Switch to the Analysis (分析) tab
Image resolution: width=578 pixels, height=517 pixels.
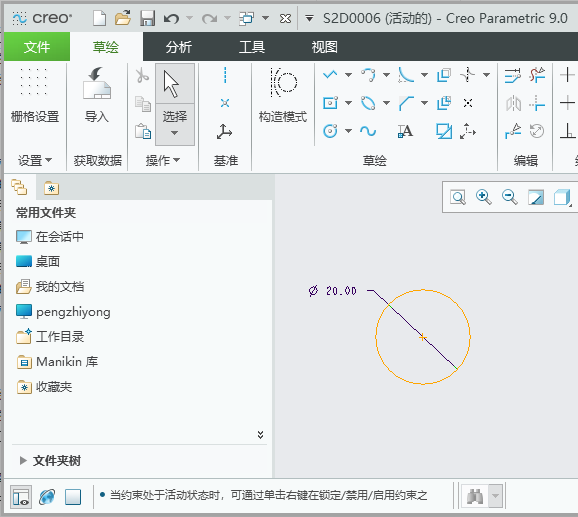coord(178,47)
